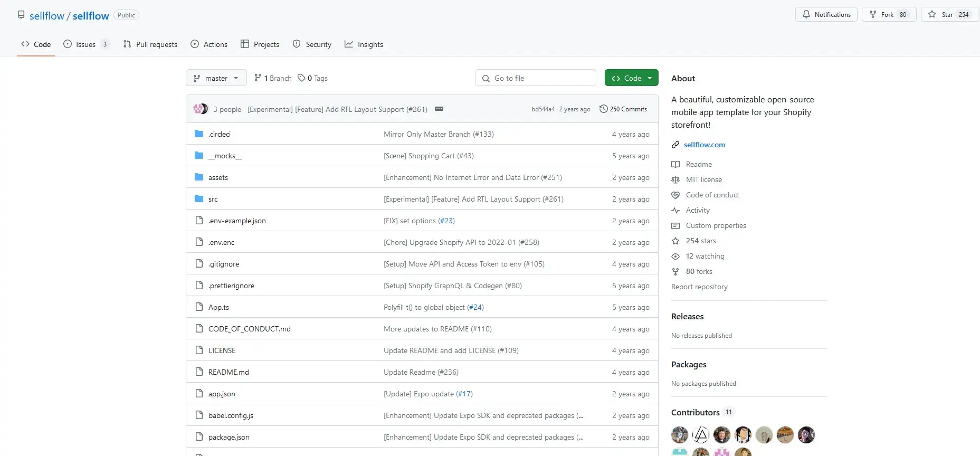Open the sellflow.com website link
This screenshot has width=980, height=456.
tap(705, 145)
